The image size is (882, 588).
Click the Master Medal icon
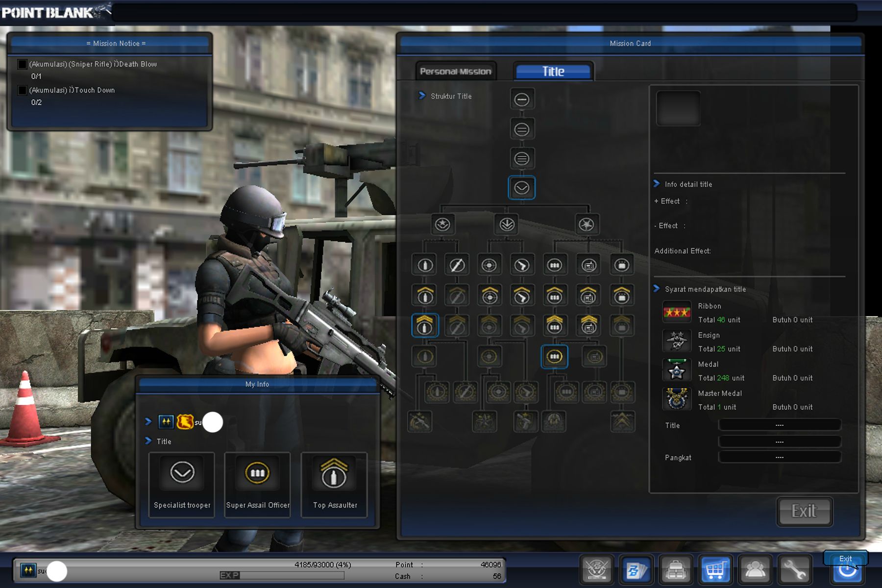677,399
